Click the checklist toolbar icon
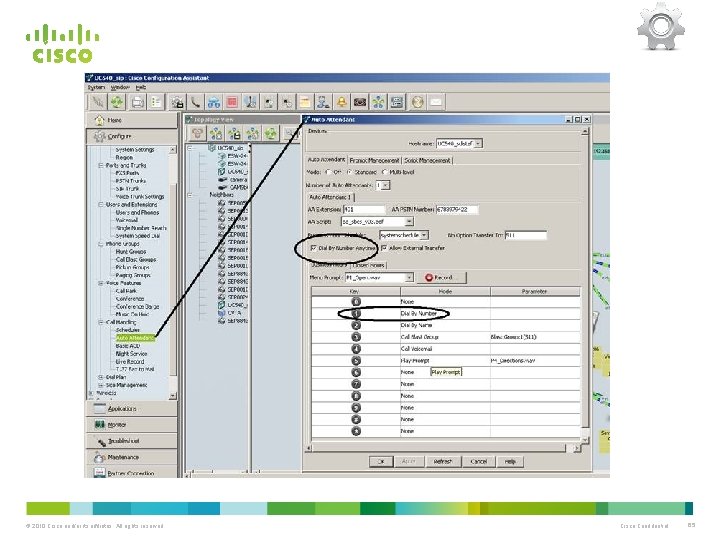The height and width of the screenshot is (540, 720). pyautogui.click(x=156, y=102)
